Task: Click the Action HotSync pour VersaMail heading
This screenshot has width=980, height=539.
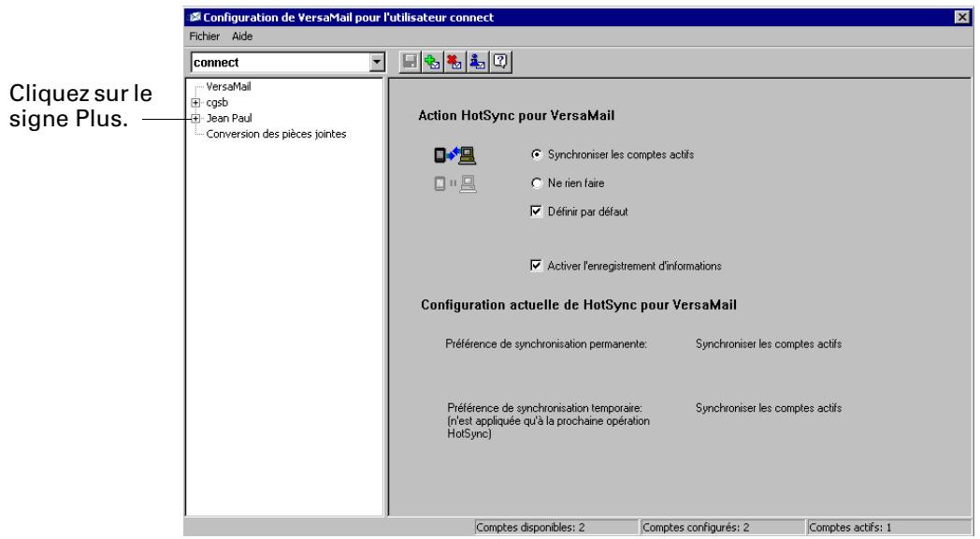Action: point(516,116)
